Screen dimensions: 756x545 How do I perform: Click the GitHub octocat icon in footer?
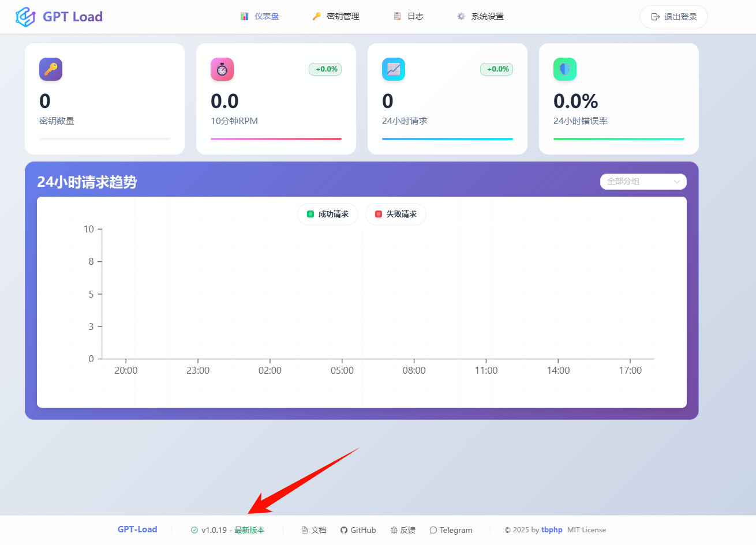click(x=344, y=530)
